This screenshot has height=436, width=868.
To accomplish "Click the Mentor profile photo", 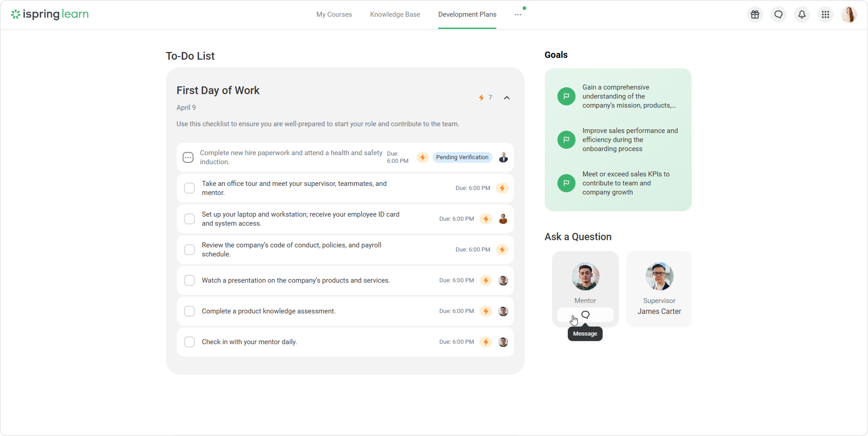I will pyautogui.click(x=585, y=277).
